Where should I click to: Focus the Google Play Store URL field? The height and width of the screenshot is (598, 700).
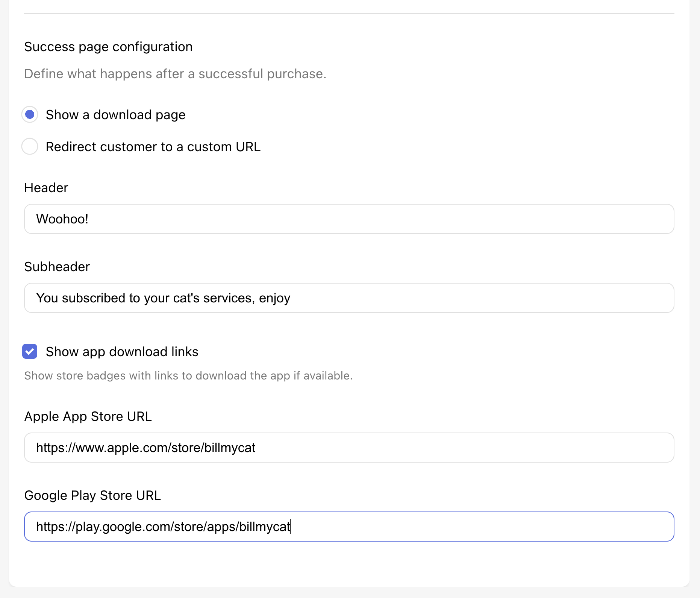click(x=349, y=527)
